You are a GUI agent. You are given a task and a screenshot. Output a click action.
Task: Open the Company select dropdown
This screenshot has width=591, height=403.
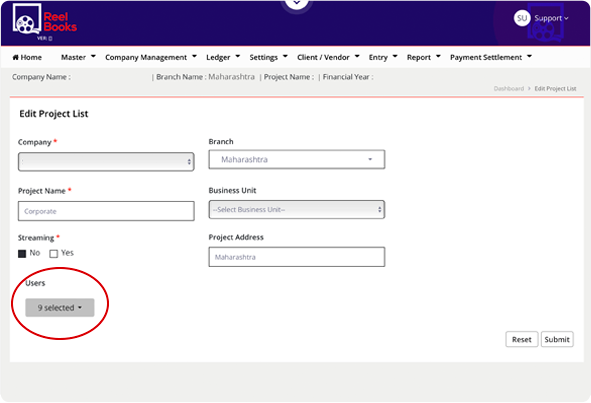tap(106, 162)
